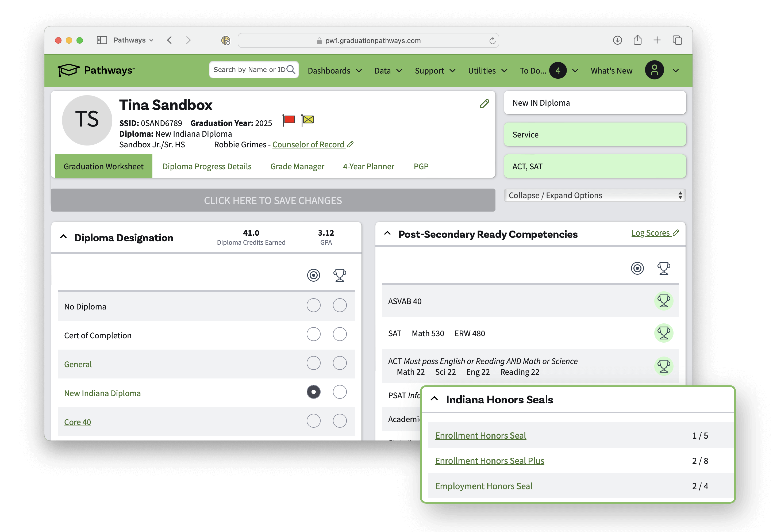Open the Enrollment Honors Seal link
The image size is (773, 532).
tap(480, 435)
